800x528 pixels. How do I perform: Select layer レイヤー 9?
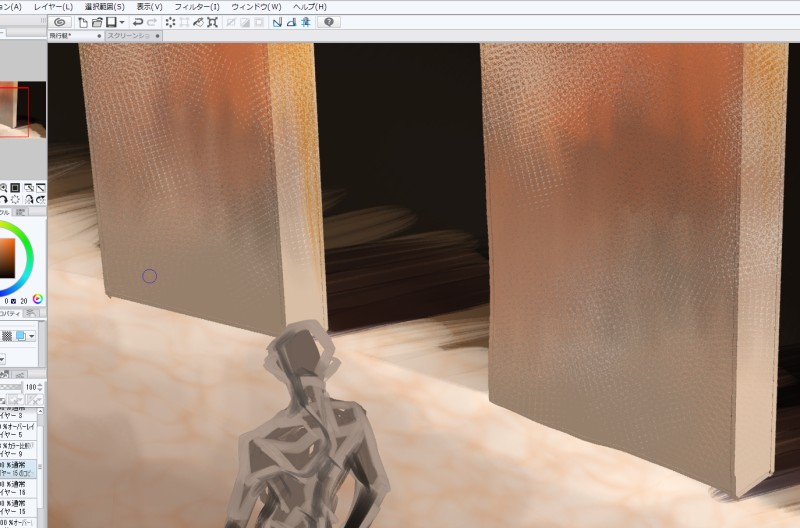(18, 450)
